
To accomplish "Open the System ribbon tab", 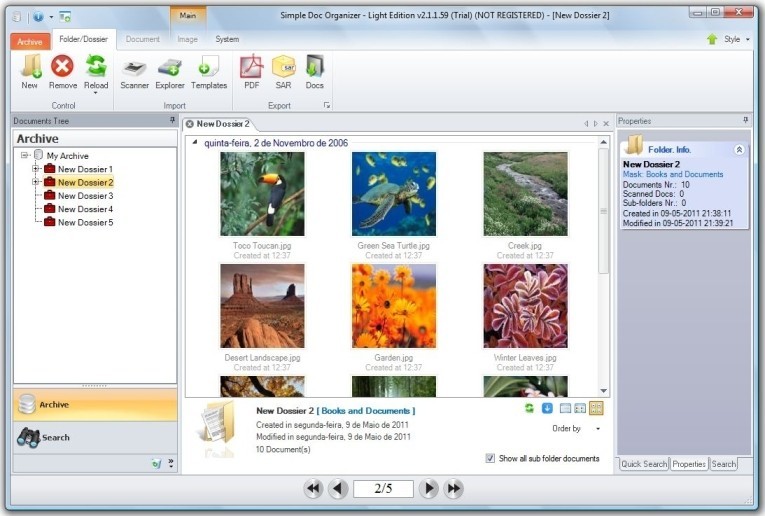I will [x=227, y=39].
